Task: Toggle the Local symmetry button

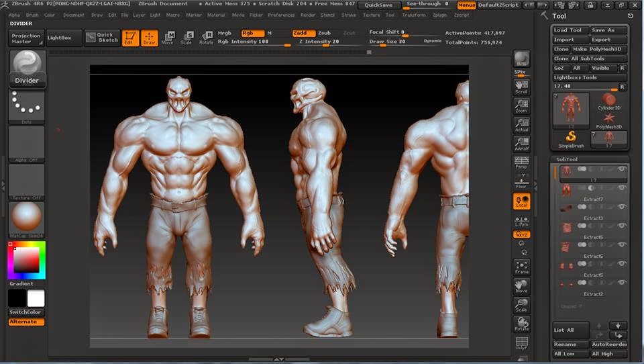Action: pos(522,201)
